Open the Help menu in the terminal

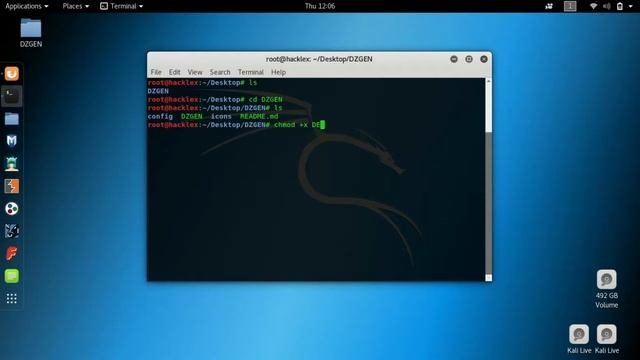(x=278, y=72)
